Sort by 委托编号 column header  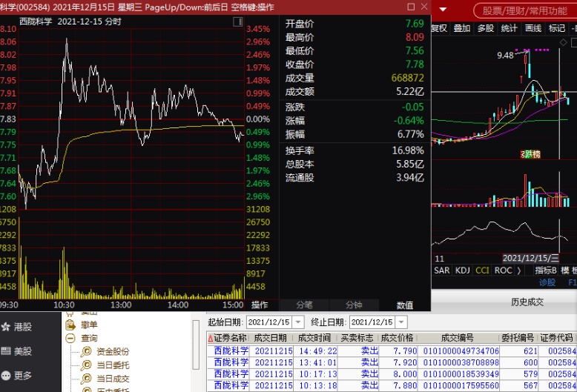point(518,338)
